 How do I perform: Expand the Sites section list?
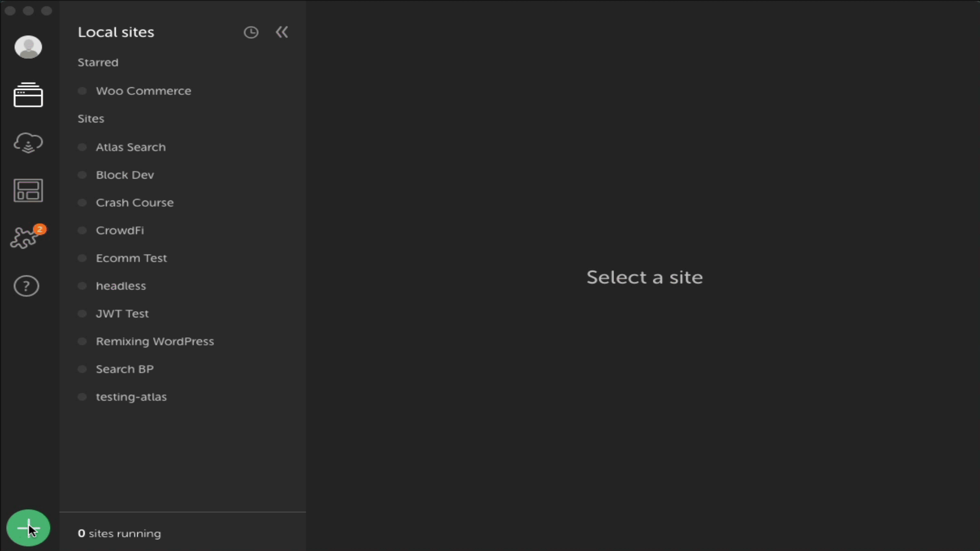pos(91,118)
